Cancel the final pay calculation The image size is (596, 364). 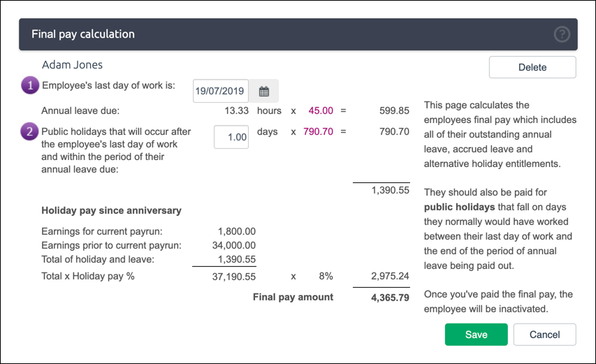pos(544,335)
